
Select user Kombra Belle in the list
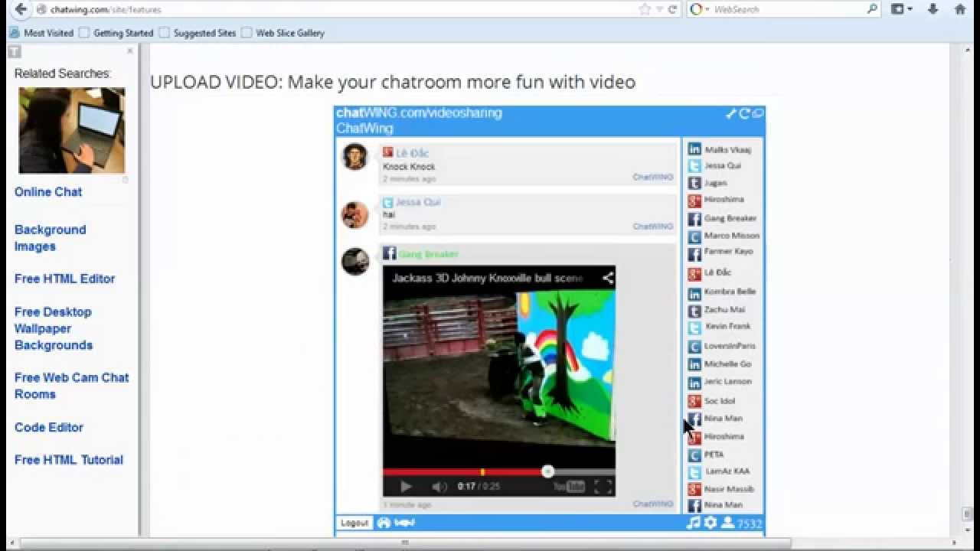(x=722, y=292)
